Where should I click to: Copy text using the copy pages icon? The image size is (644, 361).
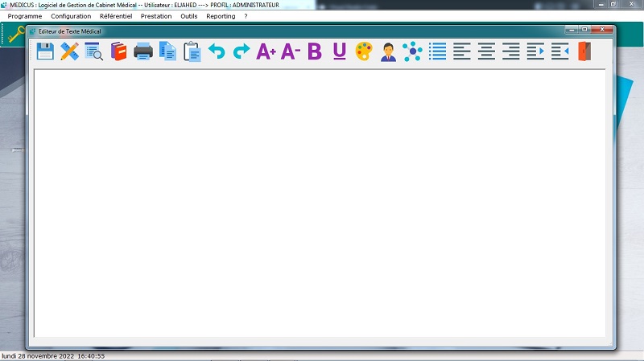(167, 51)
